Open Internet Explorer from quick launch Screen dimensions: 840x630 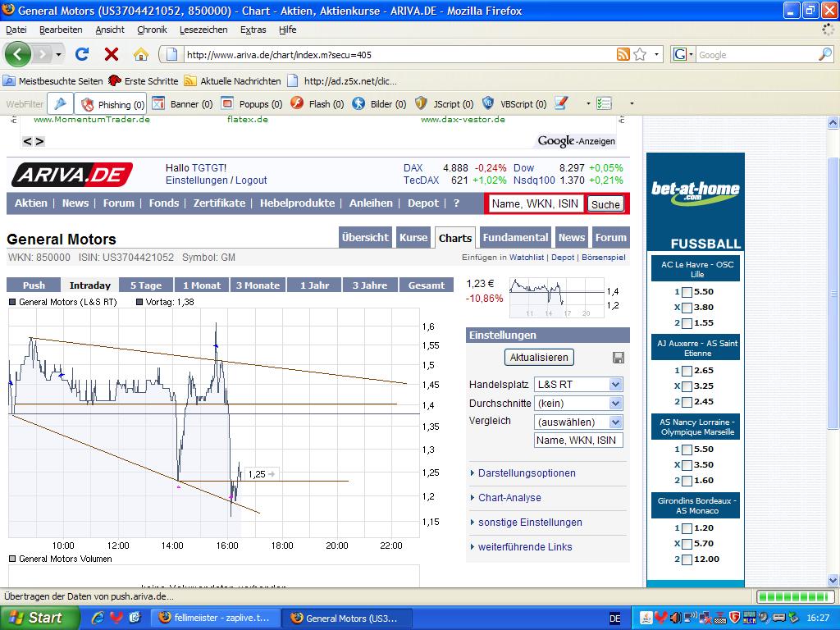[98, 618]
